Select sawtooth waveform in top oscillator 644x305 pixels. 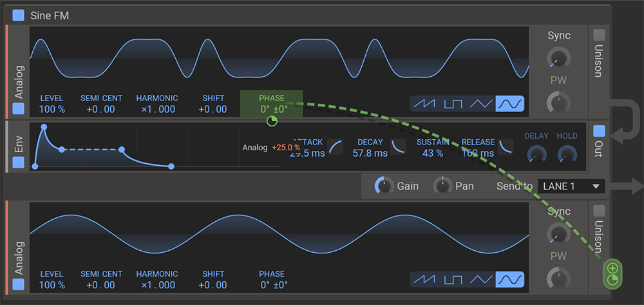click(x=424, y=104)
